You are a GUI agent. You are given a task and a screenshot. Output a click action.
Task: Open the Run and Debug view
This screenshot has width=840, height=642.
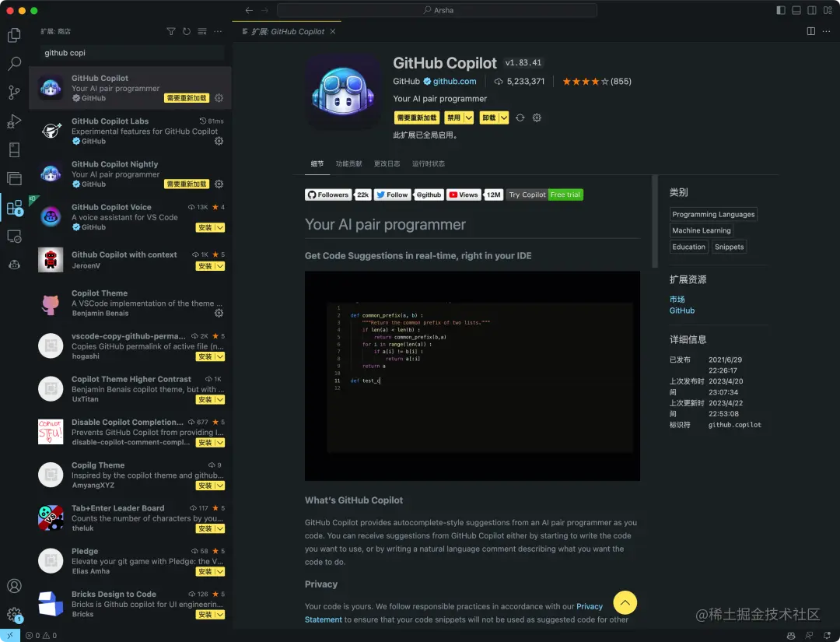pos(15,121)
